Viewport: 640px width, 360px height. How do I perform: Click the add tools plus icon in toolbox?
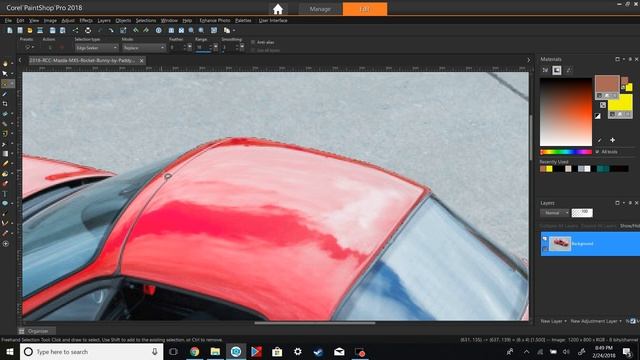5,244
